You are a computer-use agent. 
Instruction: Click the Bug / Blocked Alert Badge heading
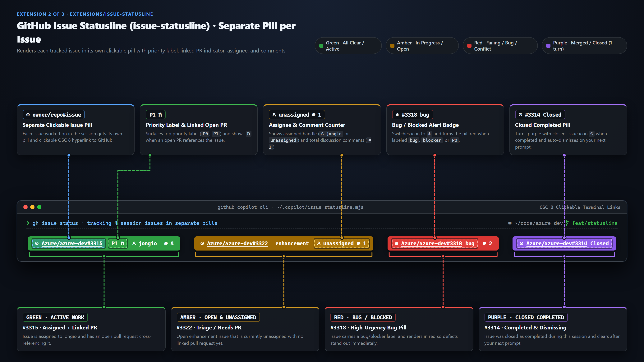[x=425, y=125]
